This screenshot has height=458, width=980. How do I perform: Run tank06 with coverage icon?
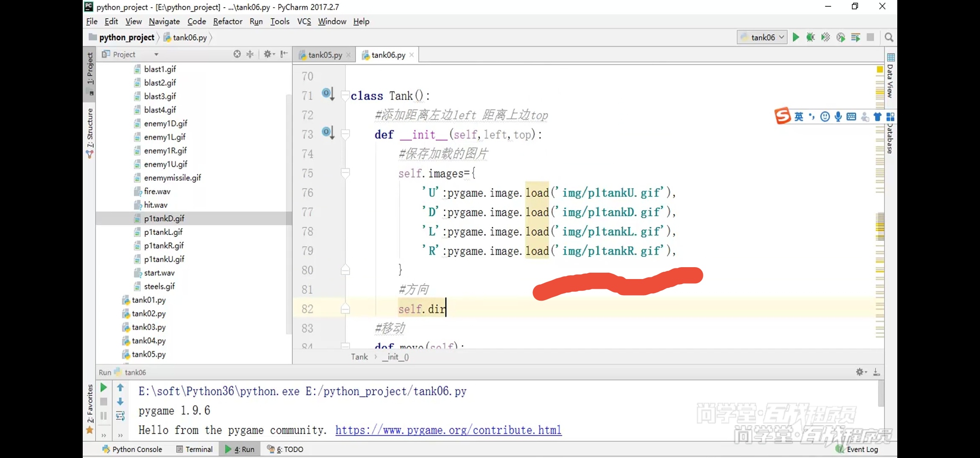pyautogui.click(x=826, y=37)
